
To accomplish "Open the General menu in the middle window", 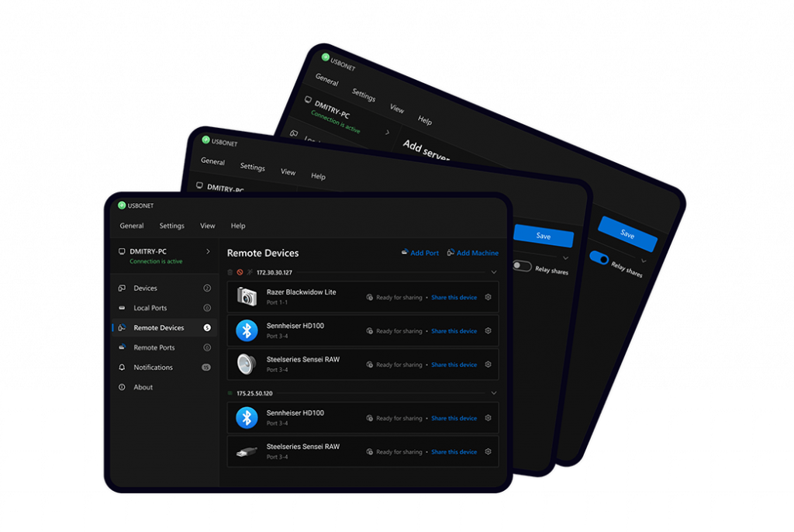I will point(212,161).
